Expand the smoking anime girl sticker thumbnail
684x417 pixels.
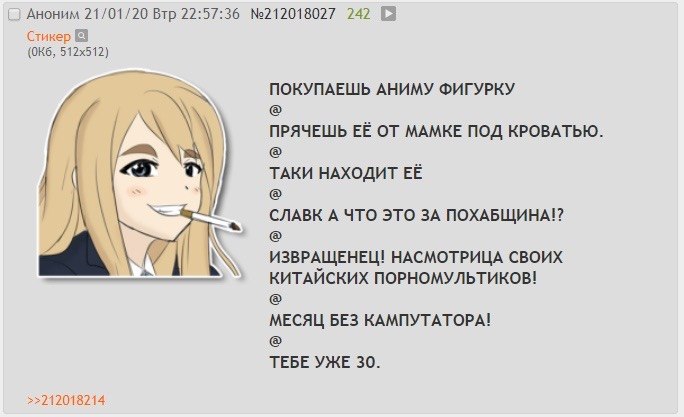(140, 174)
